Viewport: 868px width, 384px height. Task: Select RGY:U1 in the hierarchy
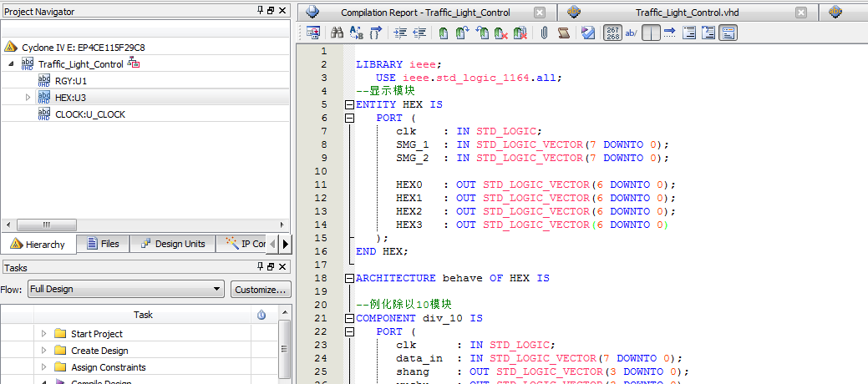click(71, 81)
